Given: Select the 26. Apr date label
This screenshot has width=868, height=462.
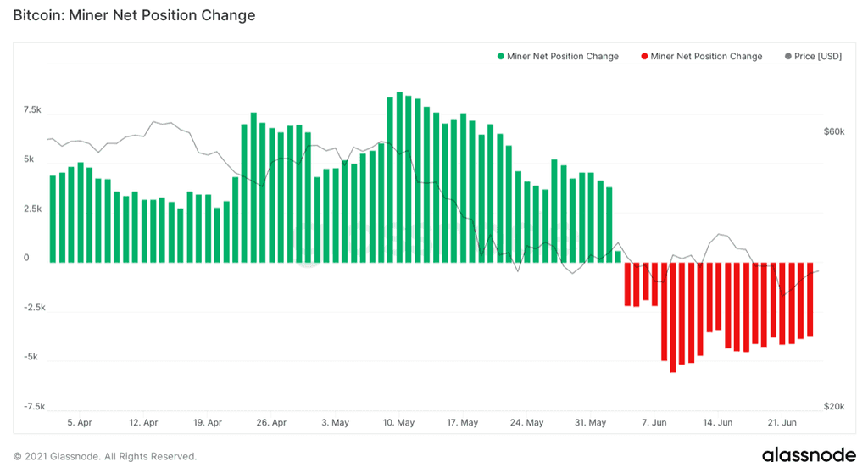Looking at the screenshot, I should point(271,422).
